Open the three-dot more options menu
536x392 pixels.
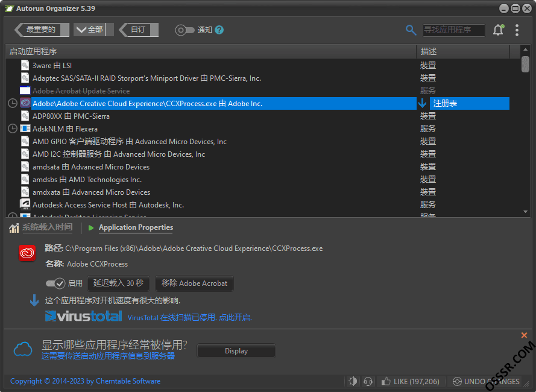517,30
